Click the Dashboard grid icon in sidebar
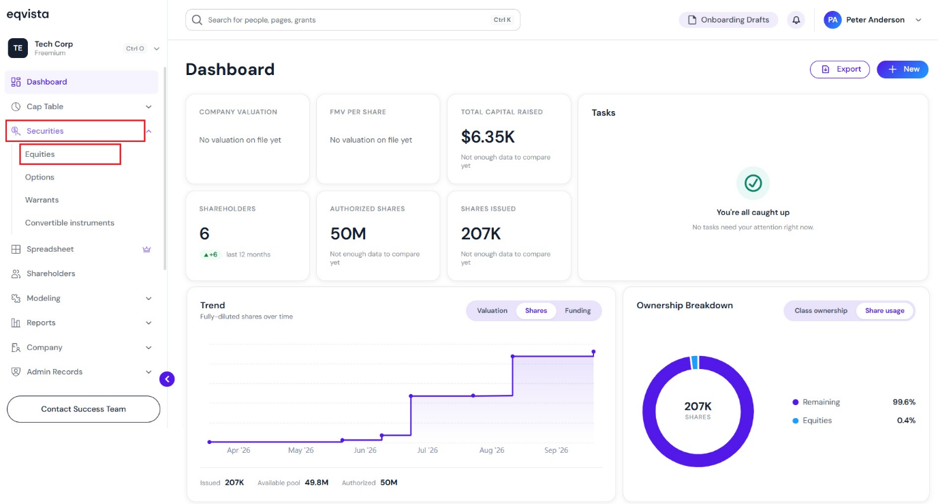 tap(16, 82)
